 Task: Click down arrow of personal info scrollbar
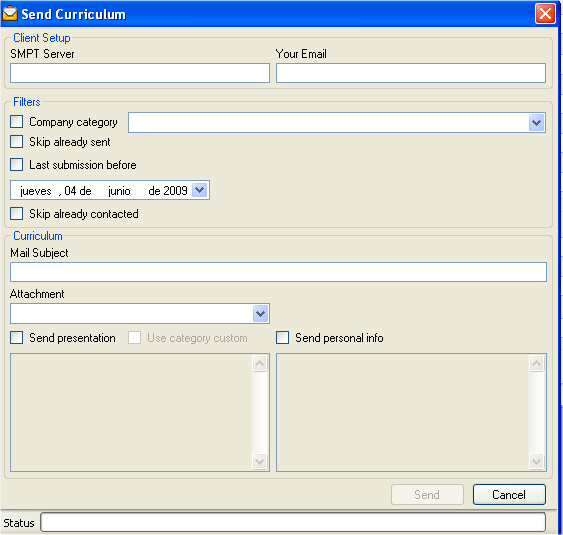point(536,461)
